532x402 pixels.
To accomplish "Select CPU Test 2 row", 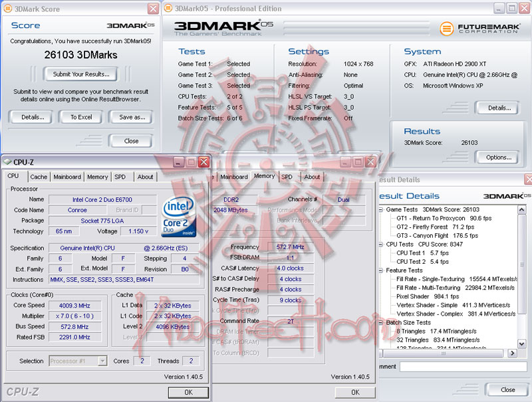I will [422, 262].
